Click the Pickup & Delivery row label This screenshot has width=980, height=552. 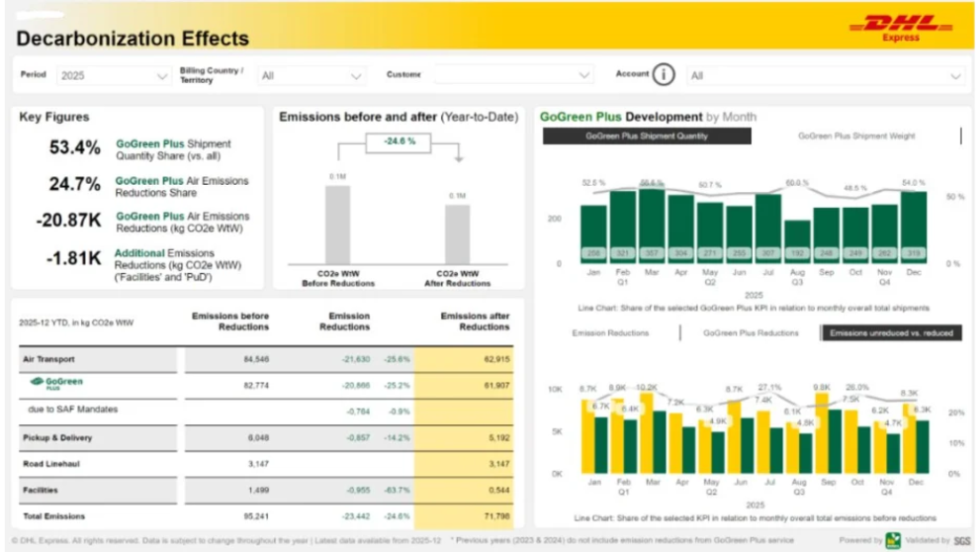(x=57, y=437)
